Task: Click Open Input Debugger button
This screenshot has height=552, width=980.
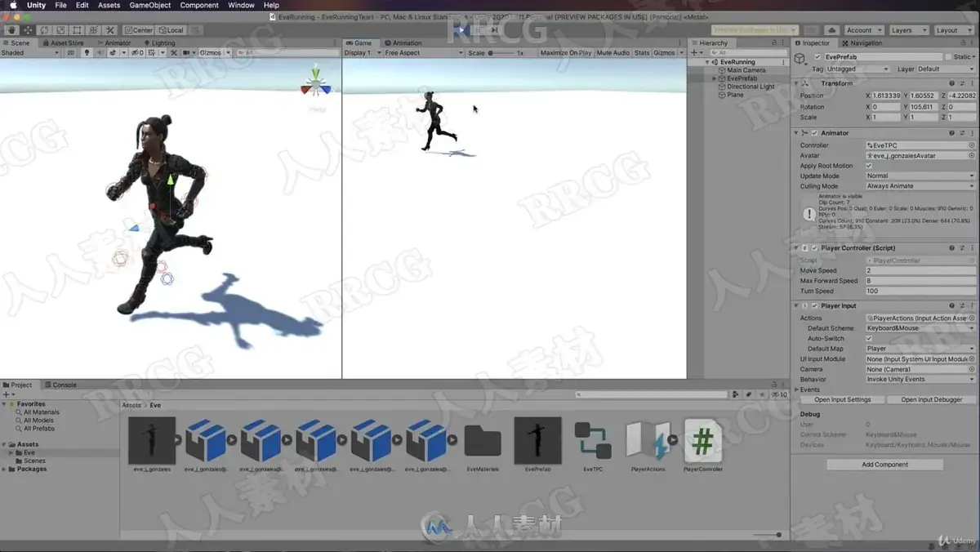Action: [x=932, y=400]
